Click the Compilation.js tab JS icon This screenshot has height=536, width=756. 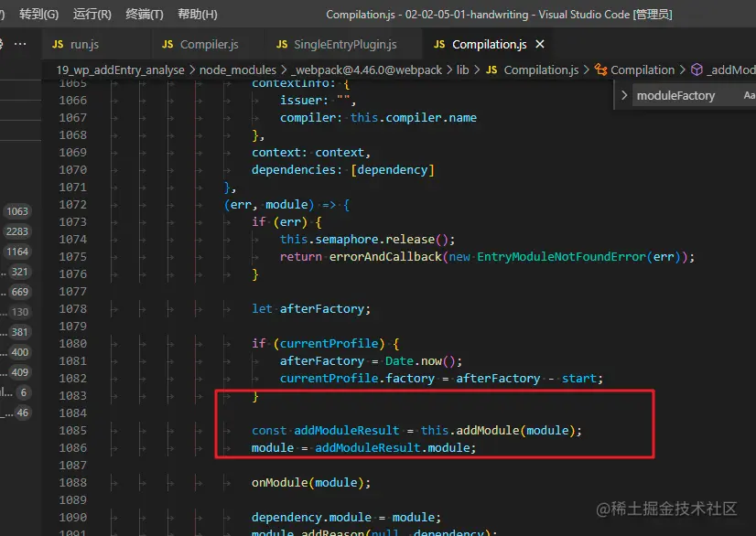[x=439, y=44]
